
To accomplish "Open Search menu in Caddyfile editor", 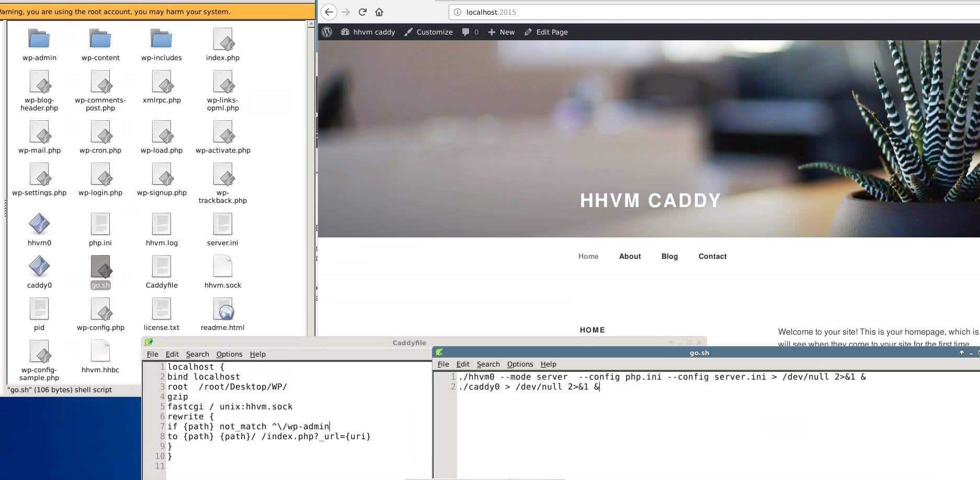I will click(x=197, y=354).
